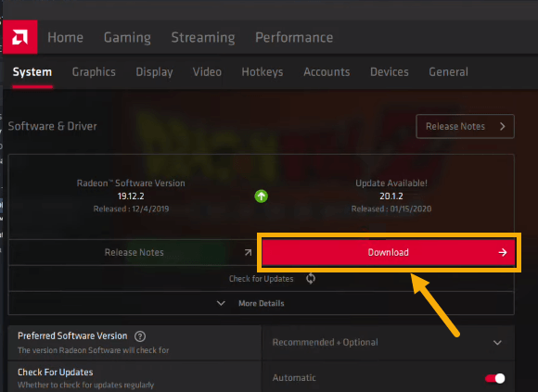Click the Released : 01/15/2020 date

coord(391,209)
